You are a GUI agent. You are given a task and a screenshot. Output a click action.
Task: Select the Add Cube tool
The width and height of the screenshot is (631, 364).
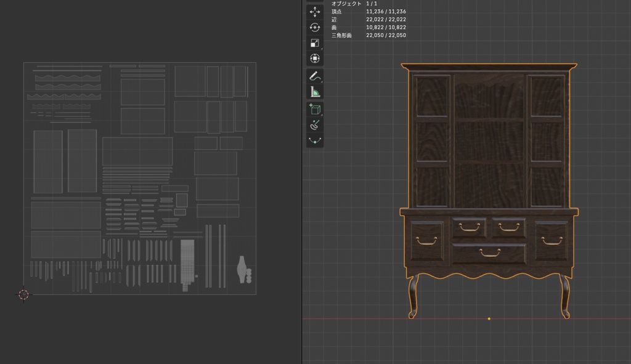[x=315, y=109]
